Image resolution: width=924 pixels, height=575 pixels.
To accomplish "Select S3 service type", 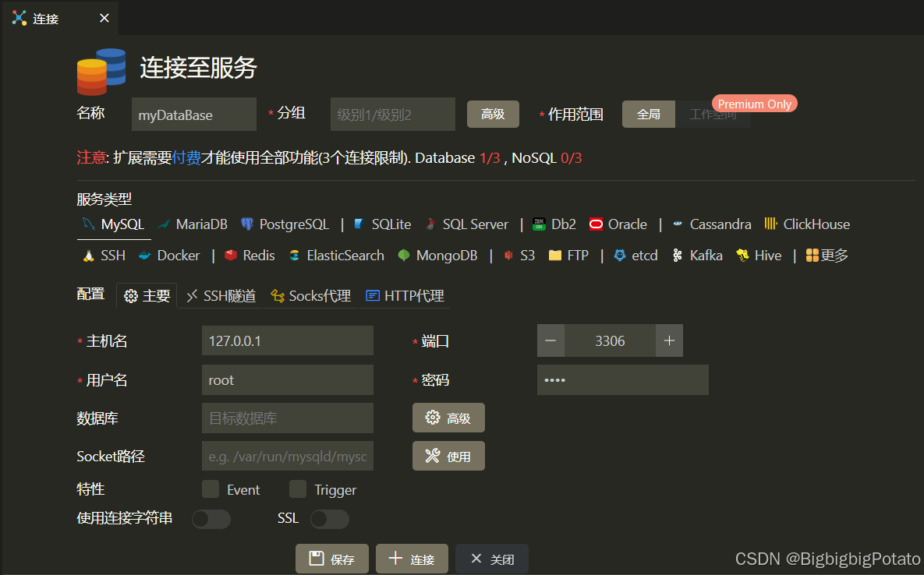I will 519,256.
